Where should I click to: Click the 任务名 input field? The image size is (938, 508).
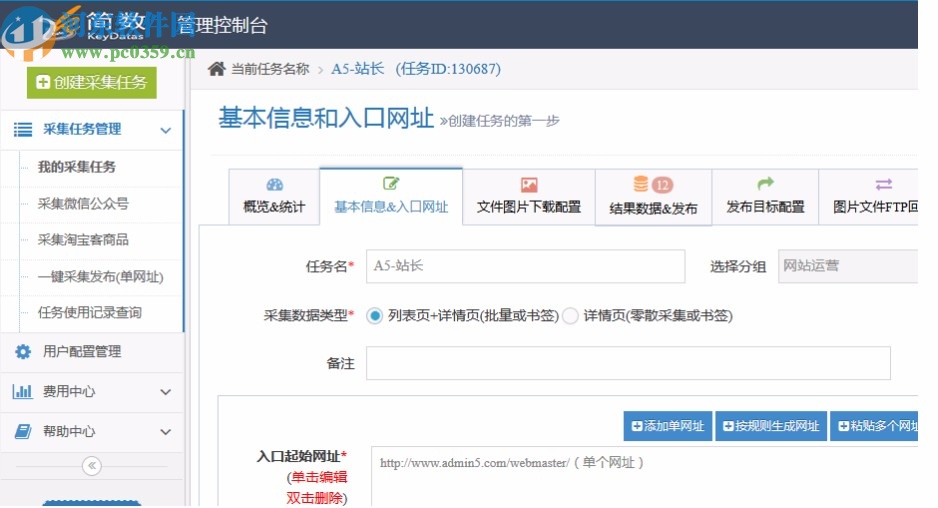(525, 266)
